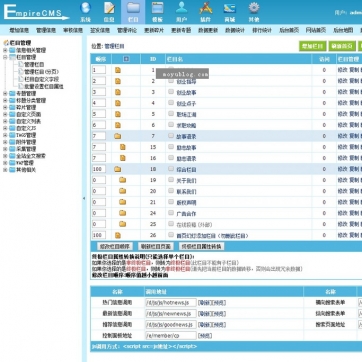Click the page icon in row ID 3
Image resolution: width=362 pixels, height=362 pixels.
[118, 92]
